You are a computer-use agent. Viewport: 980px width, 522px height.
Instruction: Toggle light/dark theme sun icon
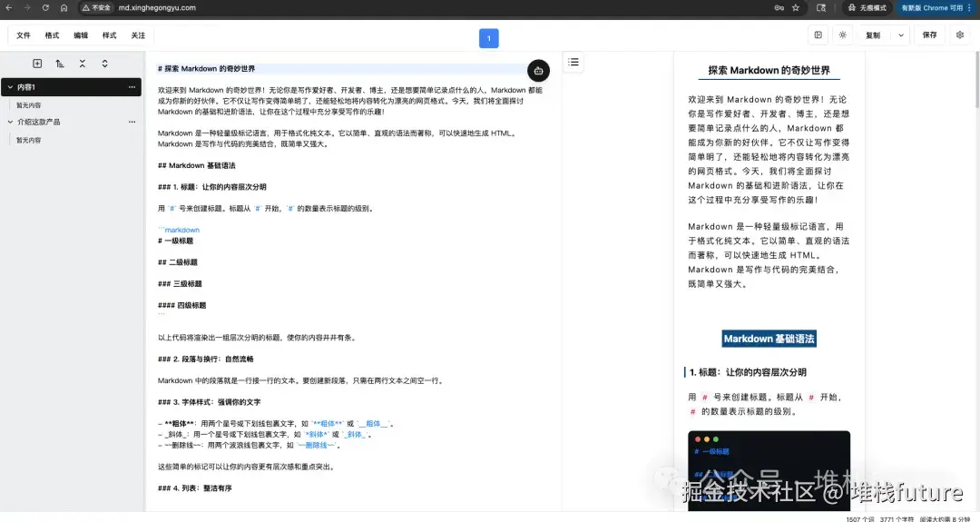[x=842, y=35]
